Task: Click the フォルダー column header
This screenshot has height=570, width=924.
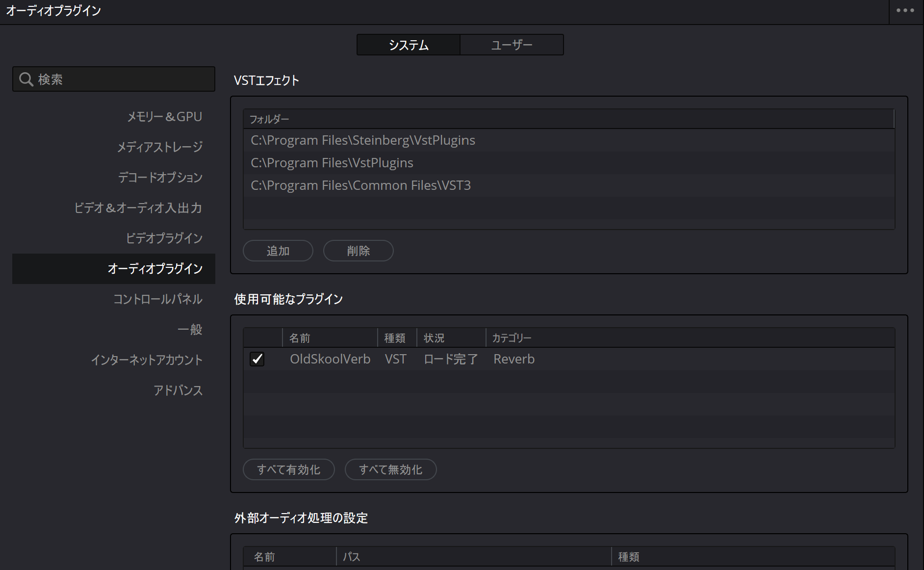Action: point(569,119)
